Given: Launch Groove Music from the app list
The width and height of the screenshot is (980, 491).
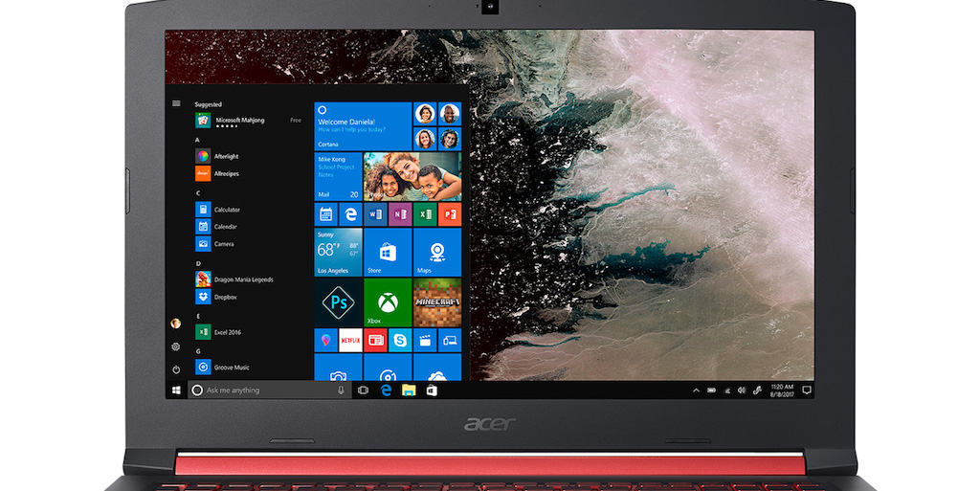Looking at the screenshot, I should point(230,367).
